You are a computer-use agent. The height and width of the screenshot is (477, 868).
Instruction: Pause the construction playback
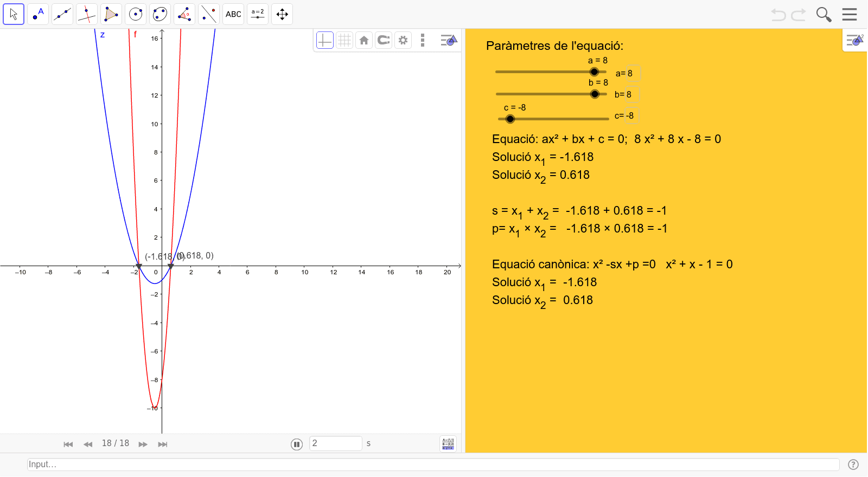(297, 444)
